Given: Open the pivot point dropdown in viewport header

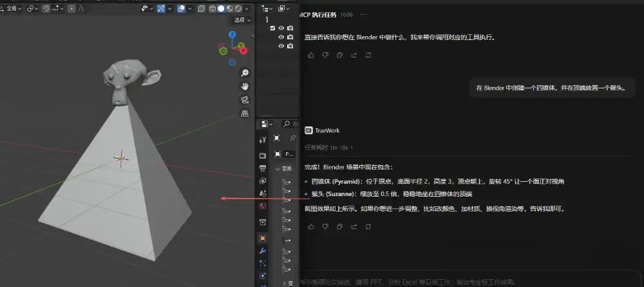Looking at the screenshot, I should coord(32,8).
